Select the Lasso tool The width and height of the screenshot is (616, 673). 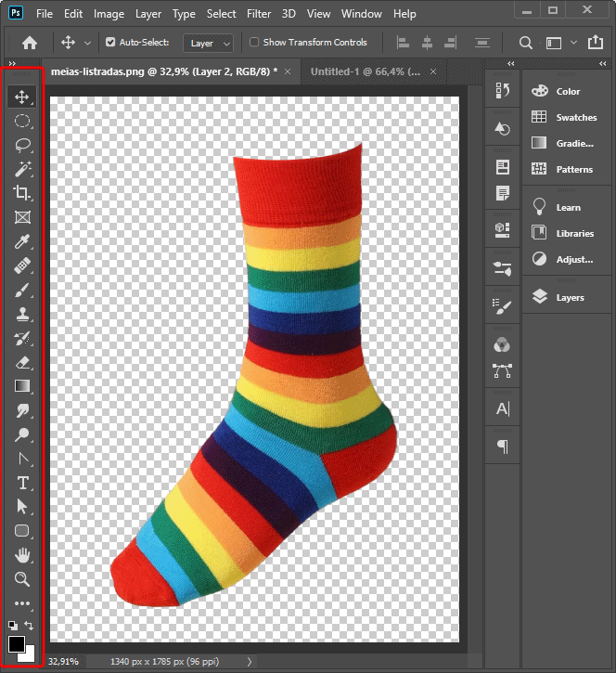point(22,145)
